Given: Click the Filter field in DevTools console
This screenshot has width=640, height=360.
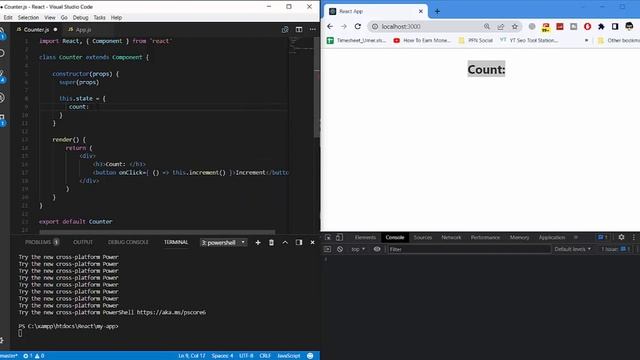Looking at the screenshot, I should click(x=469, y=249).
